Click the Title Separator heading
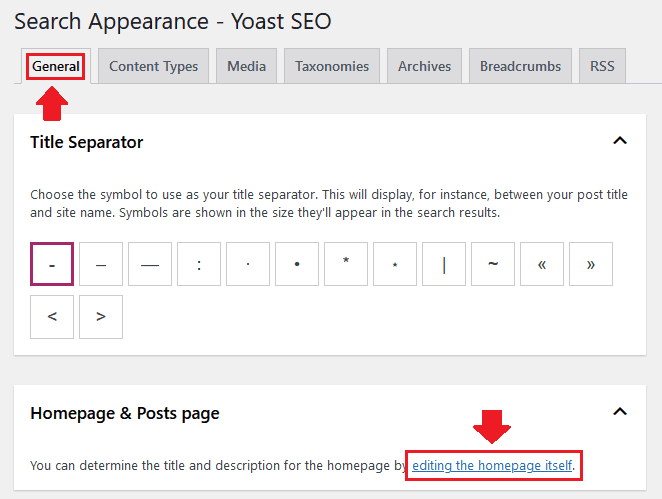Viewport: 662px width, 499px height. click(x=87, y=142)
